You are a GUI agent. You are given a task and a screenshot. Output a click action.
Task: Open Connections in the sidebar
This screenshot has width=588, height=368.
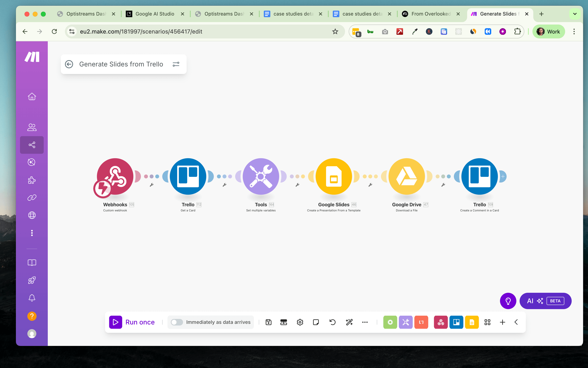[x=32, y=198]
